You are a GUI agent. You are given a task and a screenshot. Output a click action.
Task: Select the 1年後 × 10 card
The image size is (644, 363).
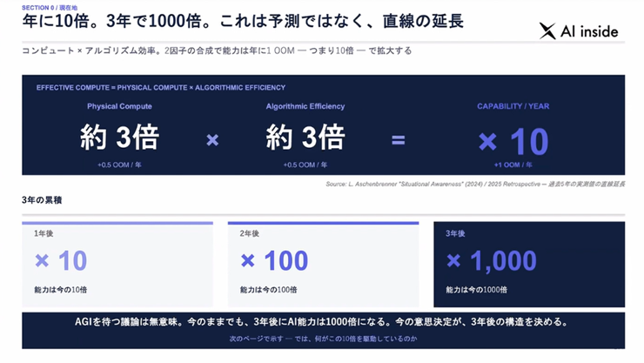117,265
